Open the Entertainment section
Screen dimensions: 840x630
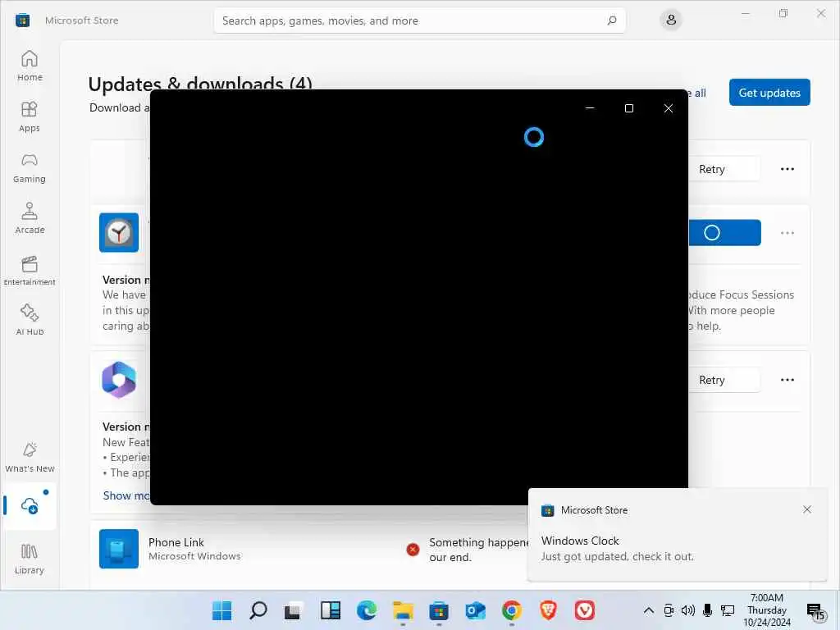[30, 271]
